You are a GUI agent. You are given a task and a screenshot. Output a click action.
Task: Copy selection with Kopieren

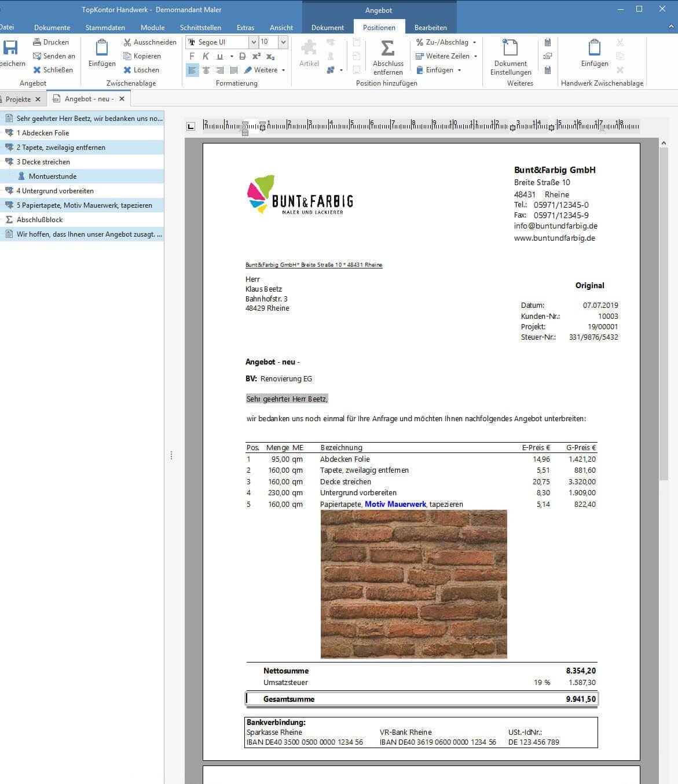tap(142, 56)
